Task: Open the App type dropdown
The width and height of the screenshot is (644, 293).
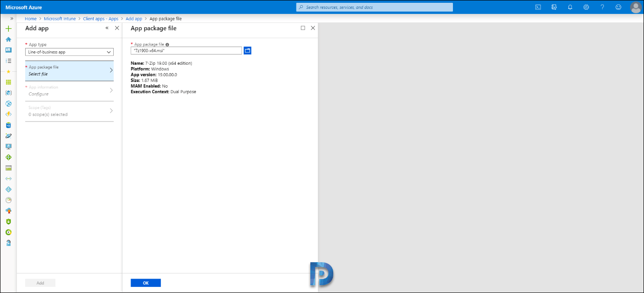Action: click(69, 52)
